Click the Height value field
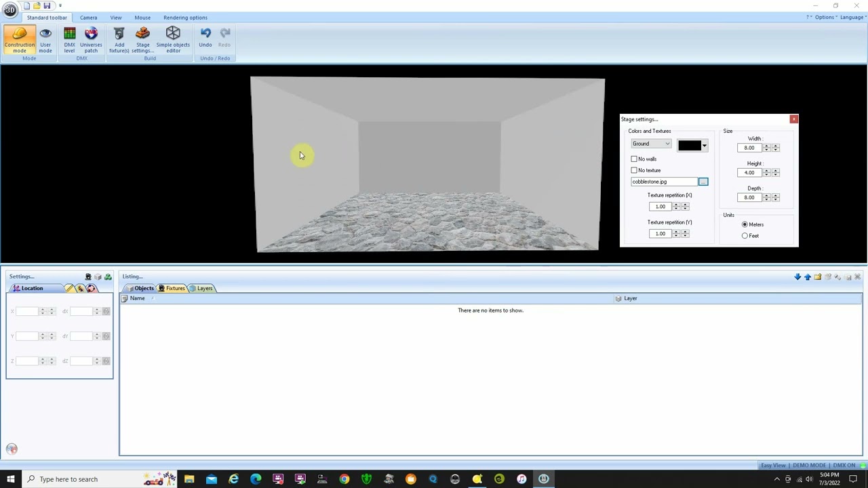 [750, 173]
